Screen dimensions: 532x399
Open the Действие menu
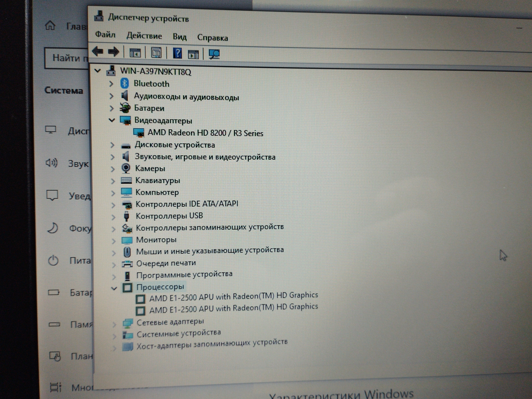pos(144,35)
